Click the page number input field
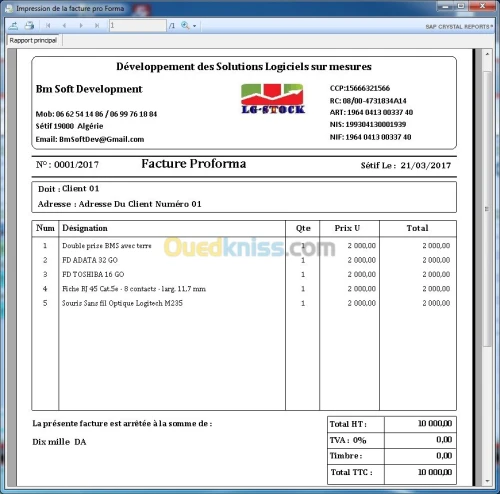 pyautogui.click(x=138, y=25)
